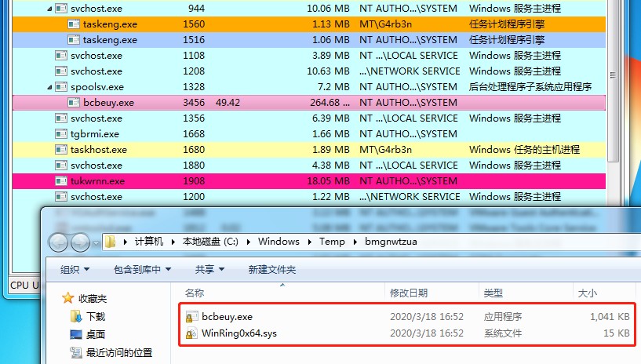Navigate to Temp in the address breadcrumb
The height and width of the screenshot is (364, 641).
tap(332, 242)
